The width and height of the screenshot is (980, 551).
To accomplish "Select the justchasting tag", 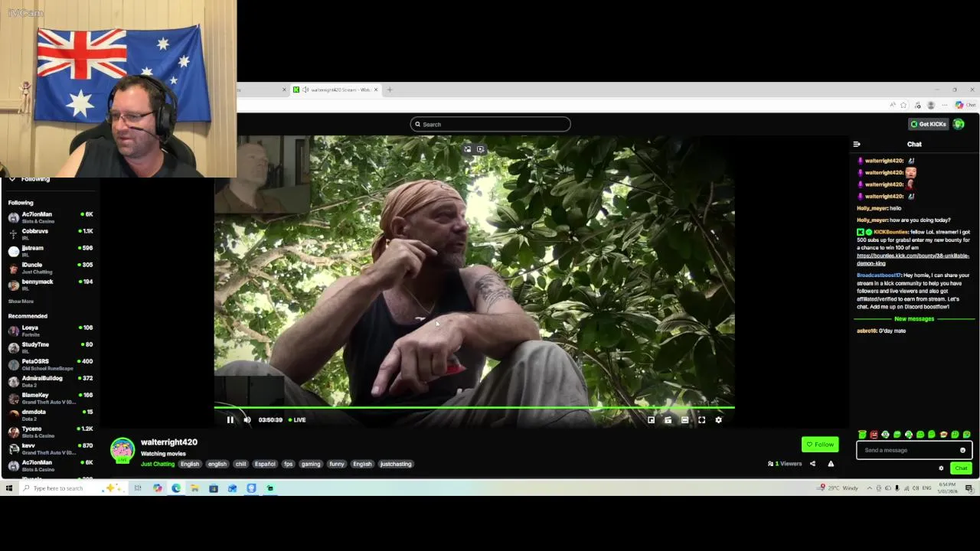I will point(396,464).
